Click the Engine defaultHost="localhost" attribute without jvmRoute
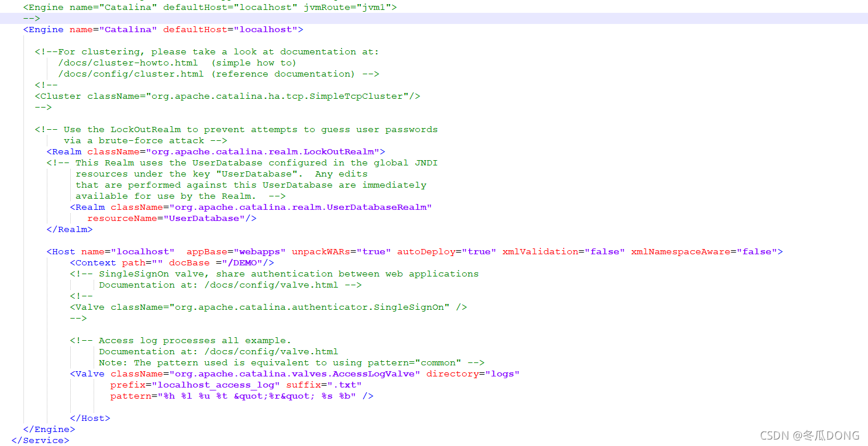The image size is (868, 446). pos(230,29)
